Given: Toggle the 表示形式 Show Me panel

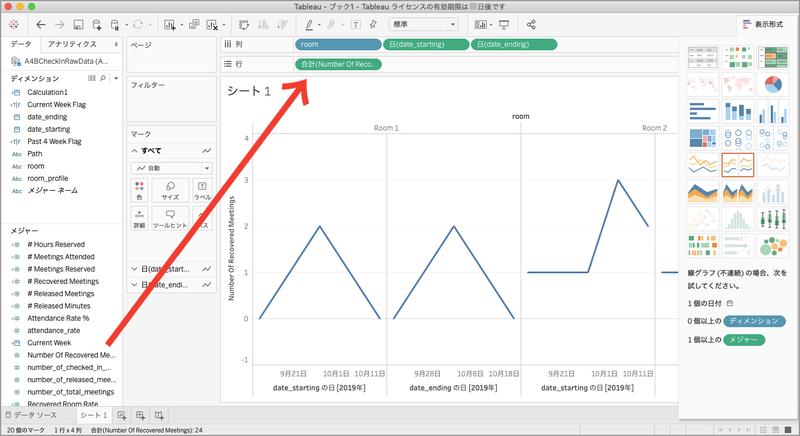Looking at the screenshot, I should pos(763,24).
